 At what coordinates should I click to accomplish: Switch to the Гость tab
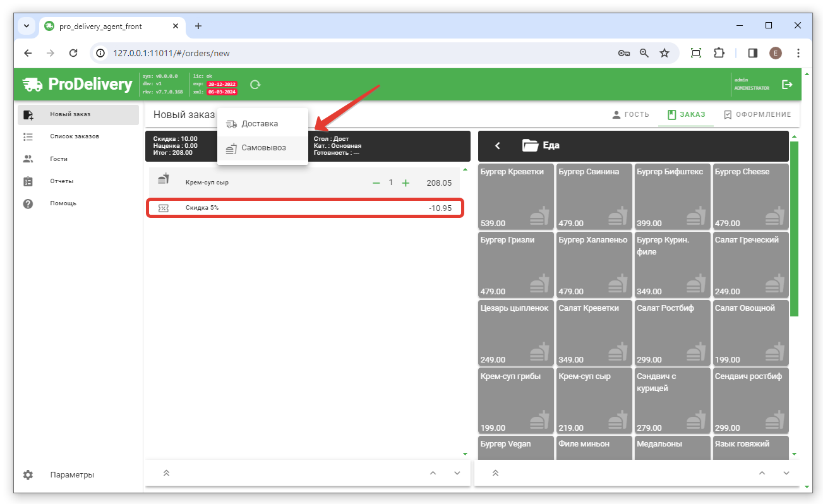(630, 115)
